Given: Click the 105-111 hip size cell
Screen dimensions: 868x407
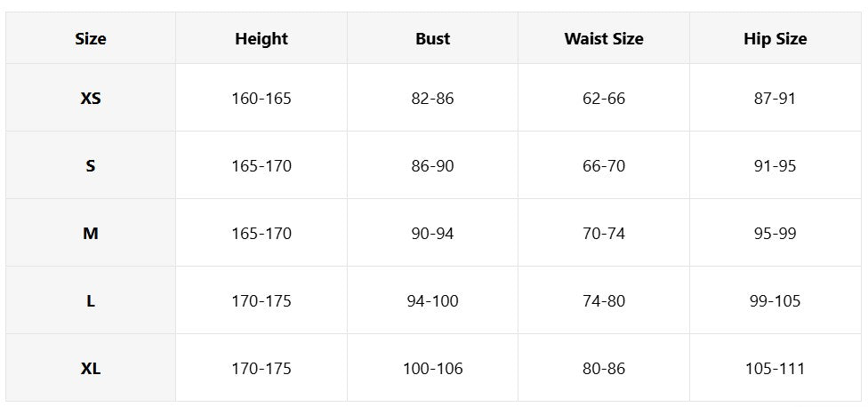Looking at the screenshot, I should pos(775,368).
